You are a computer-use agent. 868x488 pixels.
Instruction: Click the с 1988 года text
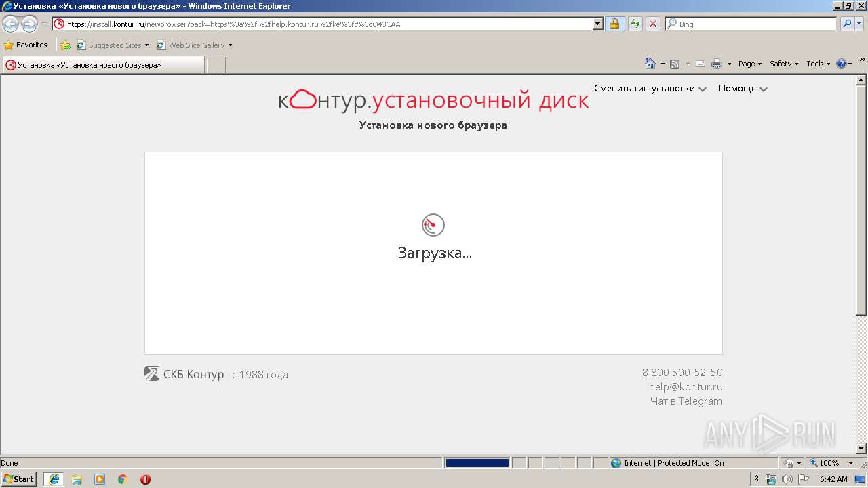(260, 375)
